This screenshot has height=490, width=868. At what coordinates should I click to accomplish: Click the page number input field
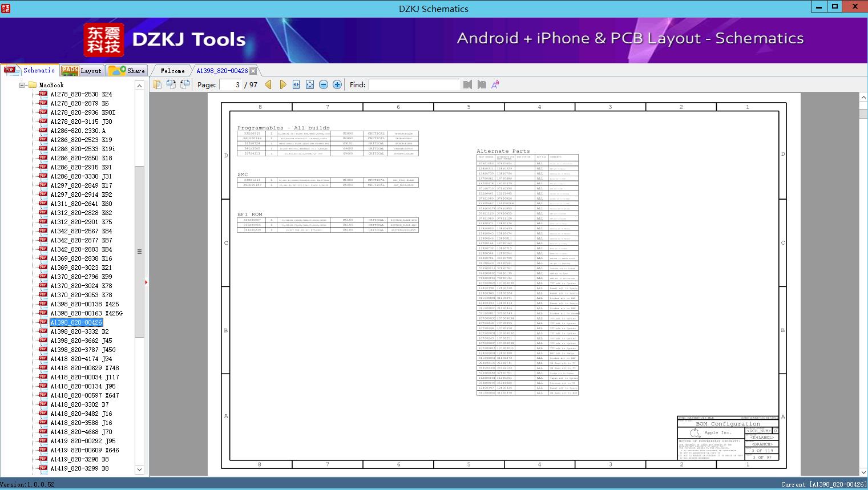click(231, 84)
